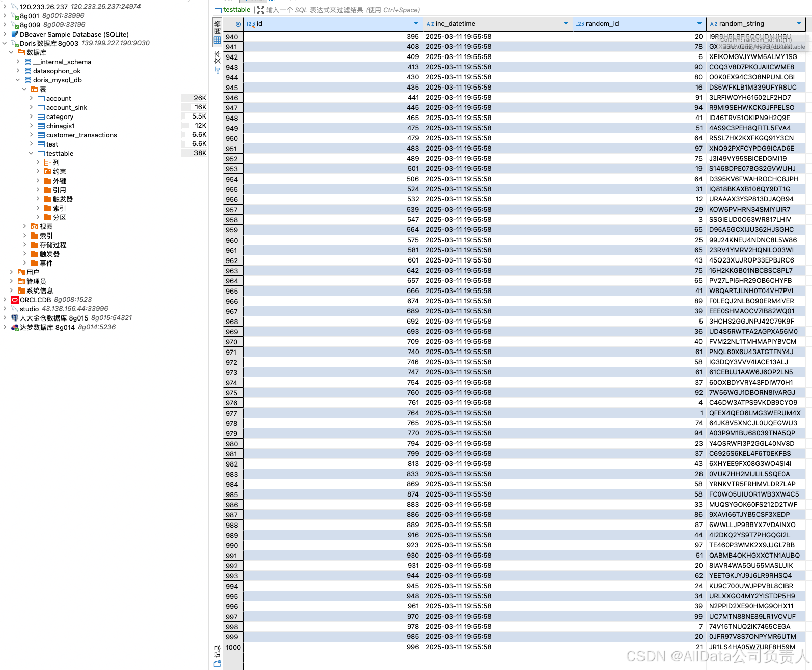Click inc_datetime cell in row 960
The width and height of the screenshot is (812, 670).
point(497,240)
